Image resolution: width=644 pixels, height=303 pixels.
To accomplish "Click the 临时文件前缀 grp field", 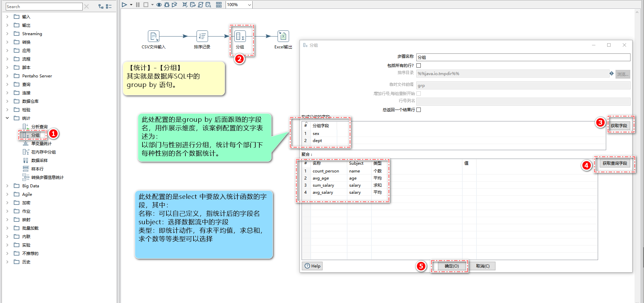I will click(523, 85).
